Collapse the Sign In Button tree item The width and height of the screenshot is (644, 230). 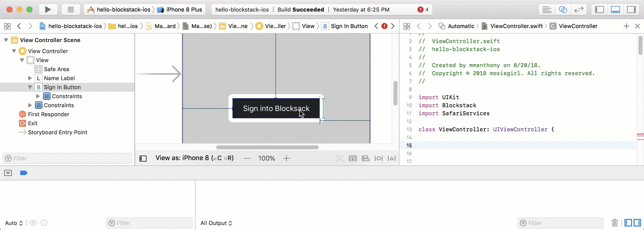[30, 87]
